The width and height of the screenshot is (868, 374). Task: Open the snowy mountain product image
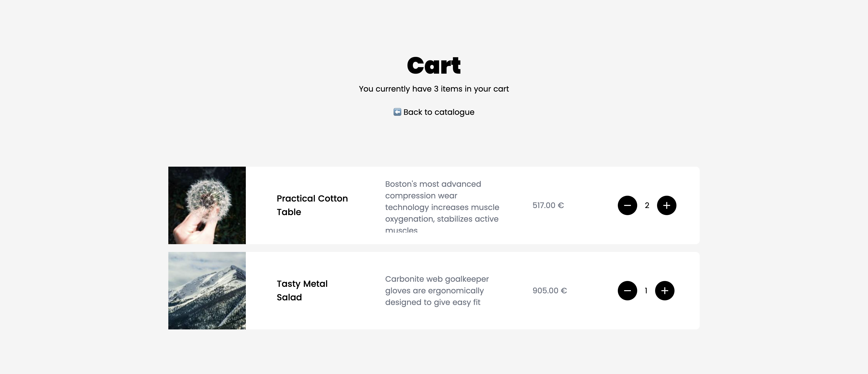click(x=207, y=290)
